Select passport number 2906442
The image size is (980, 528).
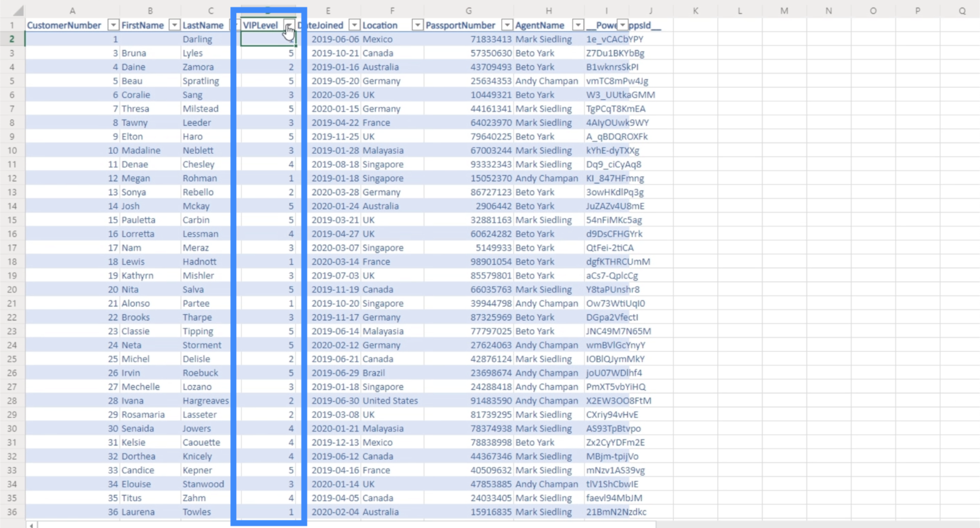point(468,206)
